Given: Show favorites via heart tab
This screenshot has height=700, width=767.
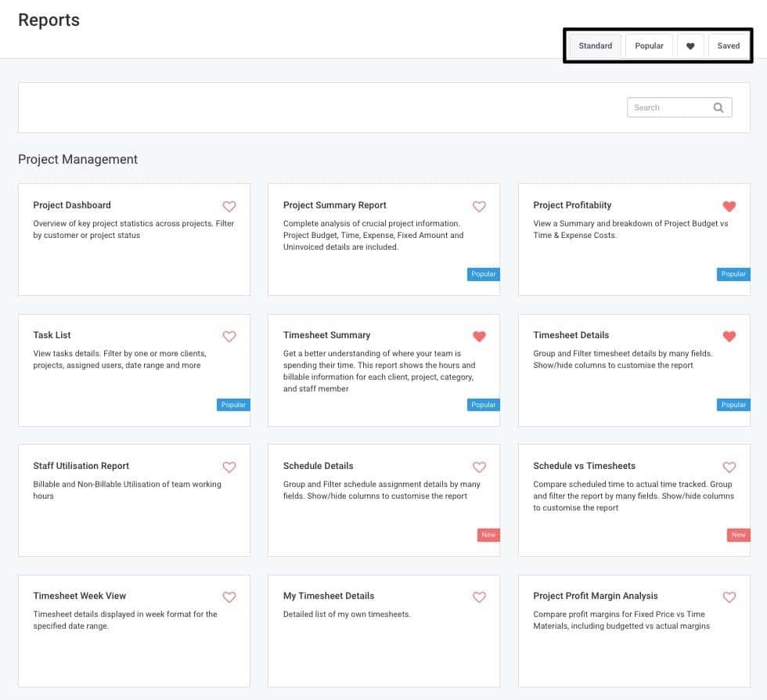Looking at the screenshot, I should point(690,46).
